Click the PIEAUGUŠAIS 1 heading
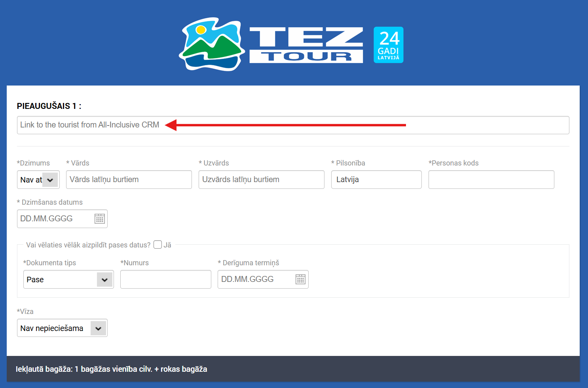Viewport: 588px width, 388px height. tap(49, 106)
